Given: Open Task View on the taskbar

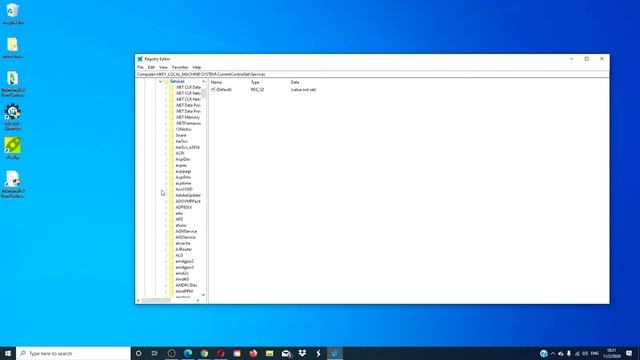Looking at the screenshot, I should tap(155, 353).
